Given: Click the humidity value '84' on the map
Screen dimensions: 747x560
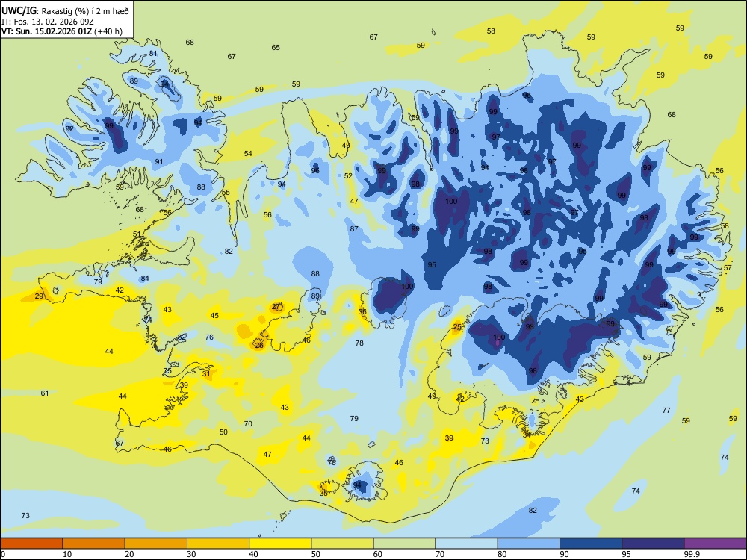Looking at the screenshot, I should [x=145, y=278].
